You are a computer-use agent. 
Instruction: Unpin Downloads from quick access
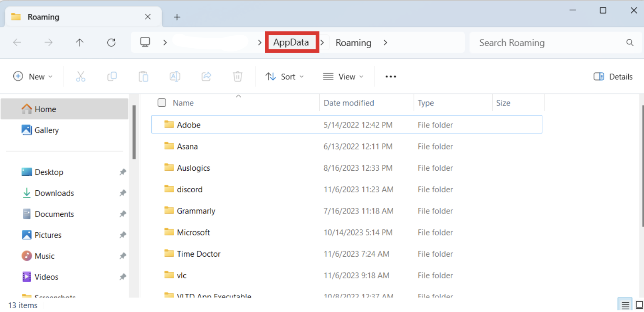pyautogui.click(x=123, y=193)
